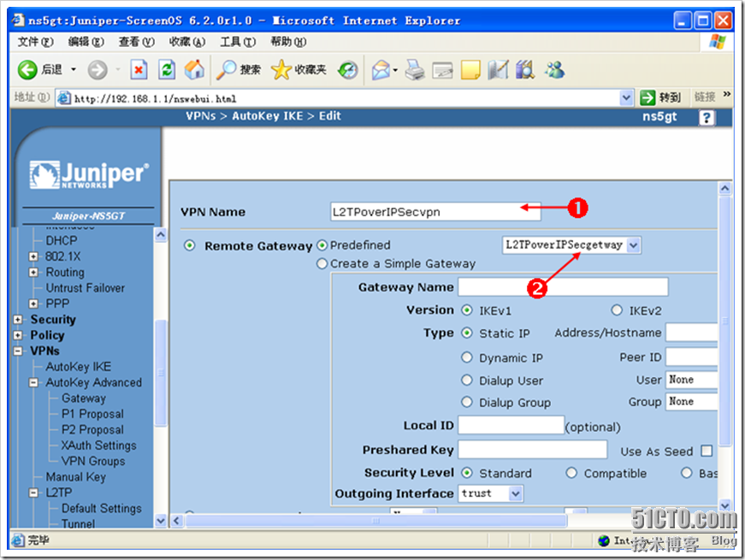
Task: Open Favorites star in toolbar
Action: [x=281, y=70]
